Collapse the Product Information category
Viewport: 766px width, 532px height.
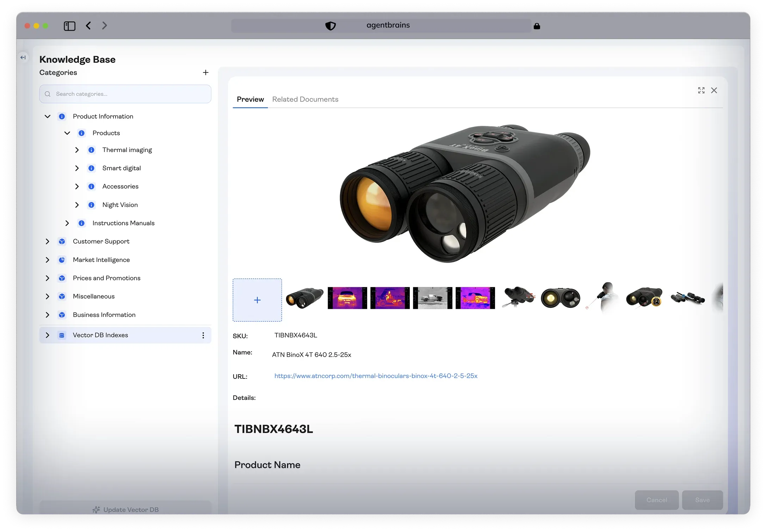coord(48,117)
